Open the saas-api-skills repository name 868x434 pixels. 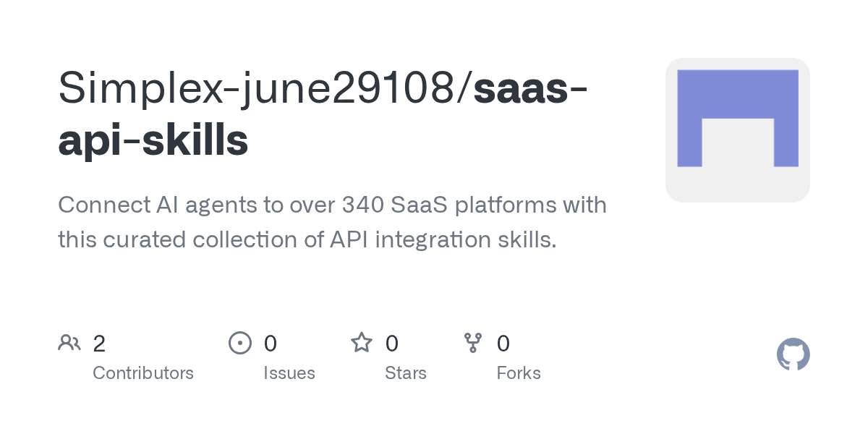323,114
